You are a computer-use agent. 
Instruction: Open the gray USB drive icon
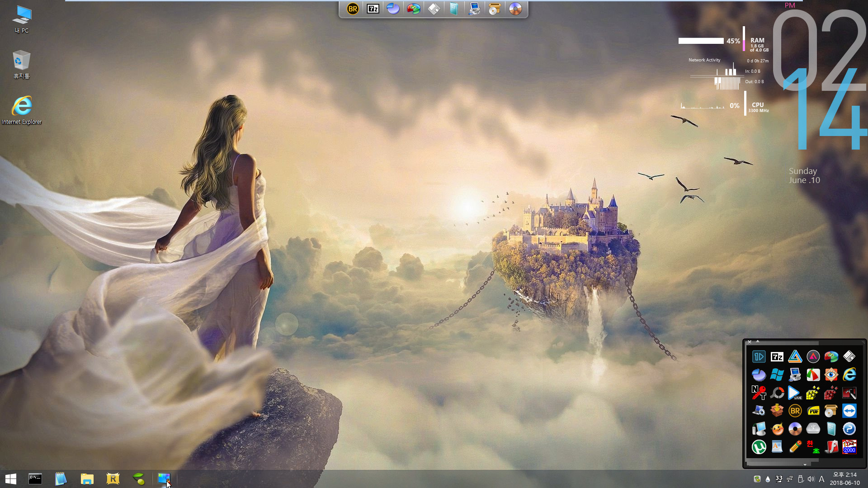(x=813, y=429)
